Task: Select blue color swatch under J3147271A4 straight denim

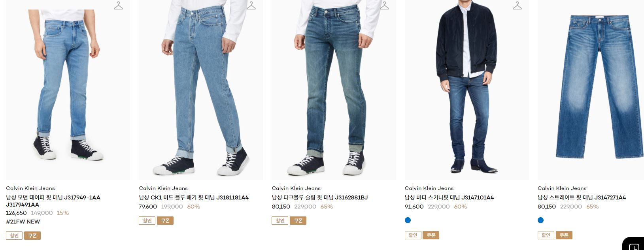Action: point(541,220)
